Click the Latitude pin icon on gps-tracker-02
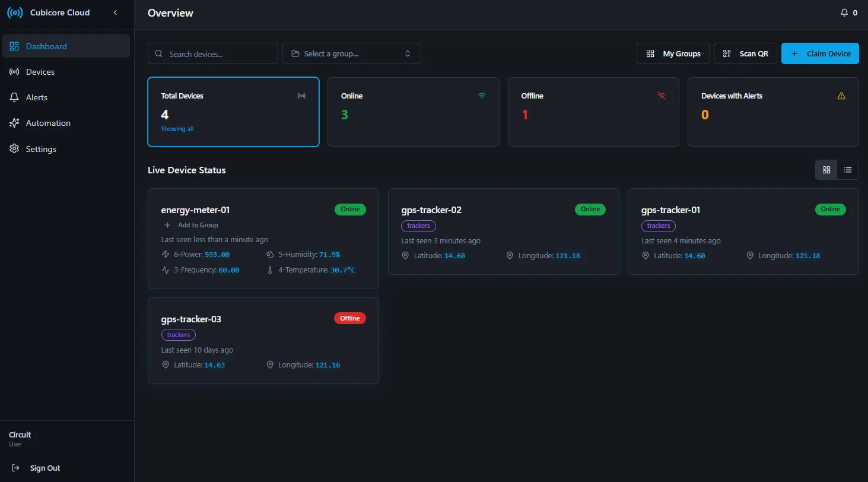This screenshot has height=482, width=868. click(406, 255)
